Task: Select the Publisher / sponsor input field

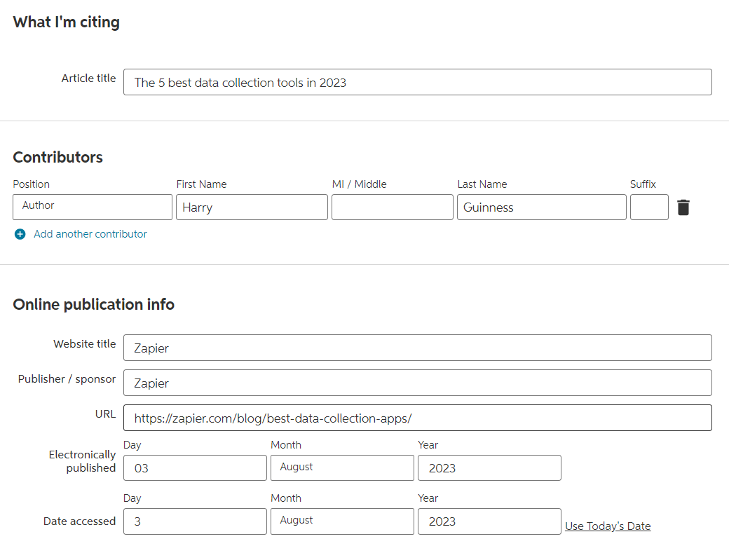Action: [x=417, y=383]
